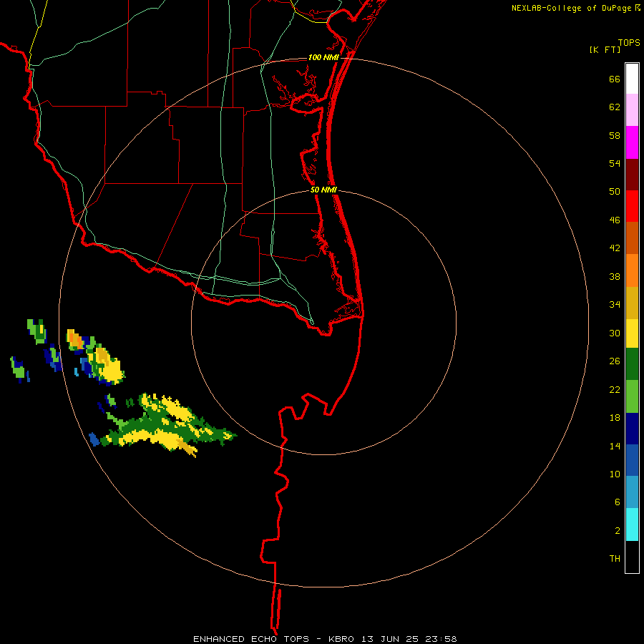Click the medium blue legend swatch near 10
Viewport: 644px width, 644px height.
tap(632, 460)
